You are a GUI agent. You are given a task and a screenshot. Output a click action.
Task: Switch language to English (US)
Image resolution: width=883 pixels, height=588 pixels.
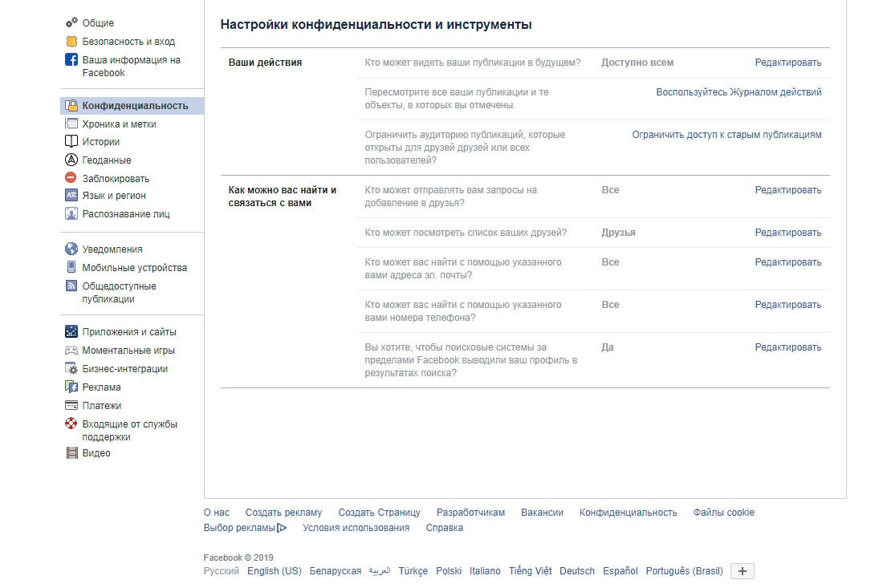tap(275, 571)
